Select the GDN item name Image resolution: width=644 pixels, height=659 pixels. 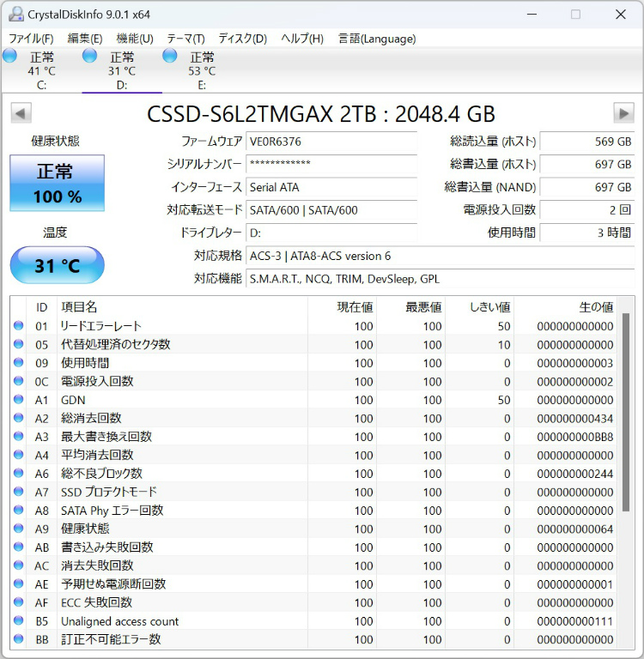pos(73,400)
